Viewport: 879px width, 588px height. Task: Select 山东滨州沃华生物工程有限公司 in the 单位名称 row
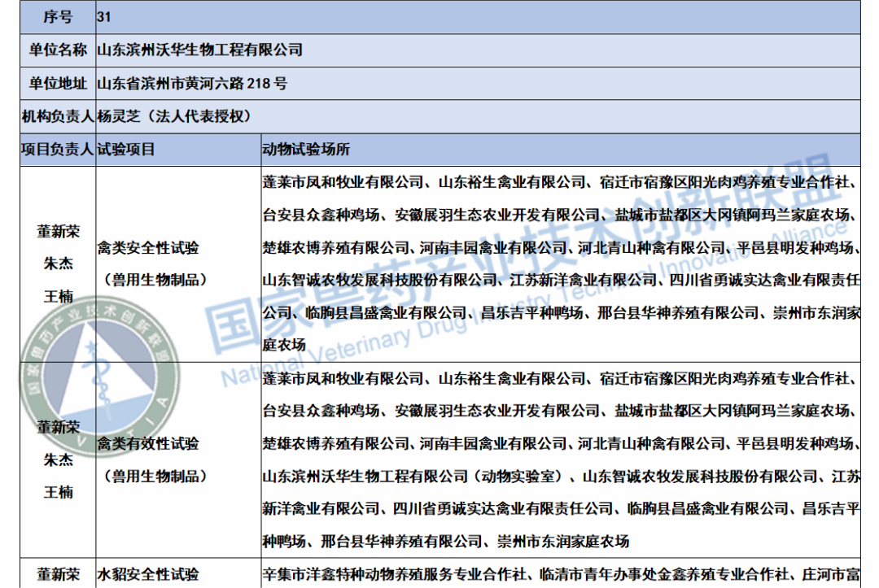tap(199, 50)
